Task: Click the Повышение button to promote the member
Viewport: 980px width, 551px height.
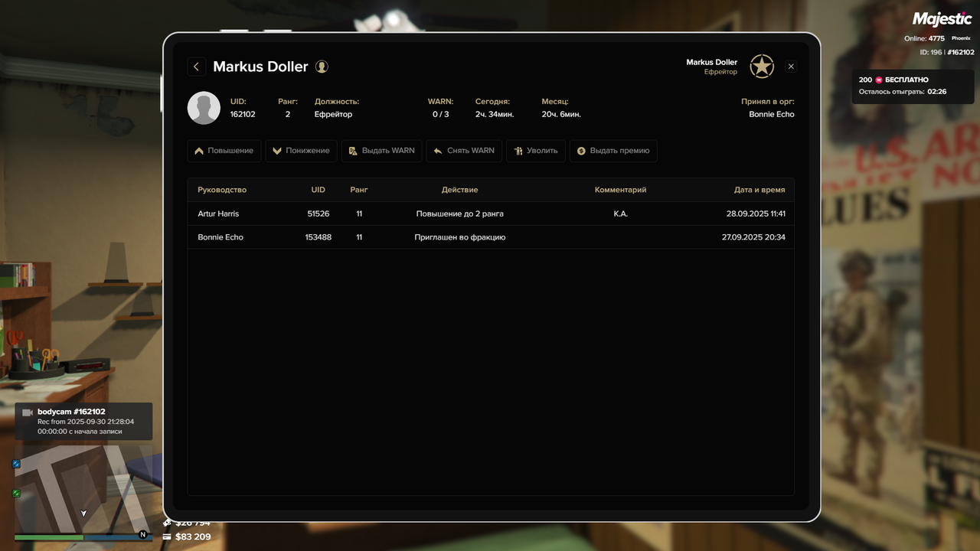Action: click(x=224, y=151)
